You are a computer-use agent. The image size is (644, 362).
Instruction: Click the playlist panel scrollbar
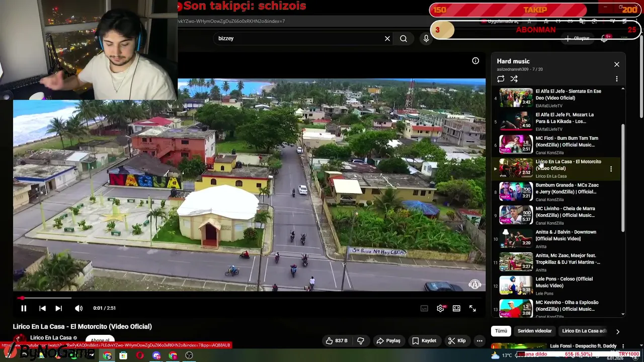[x=623, y=178]
